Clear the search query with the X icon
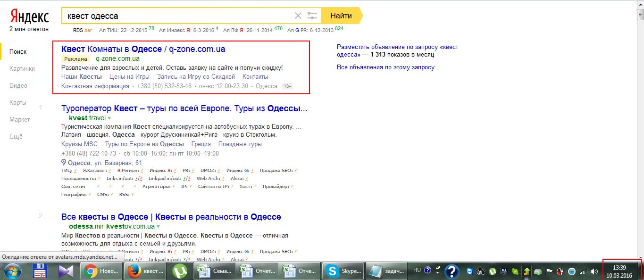The image size is (644, 280). (x=298, y=16)
